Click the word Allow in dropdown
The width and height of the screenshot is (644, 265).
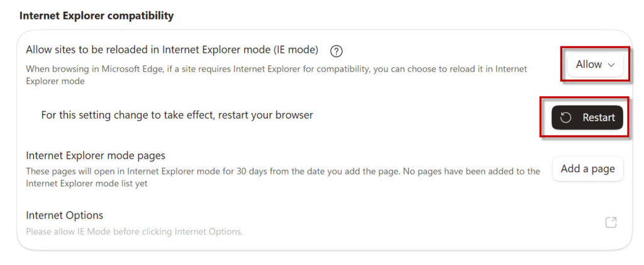coord(589,65)
